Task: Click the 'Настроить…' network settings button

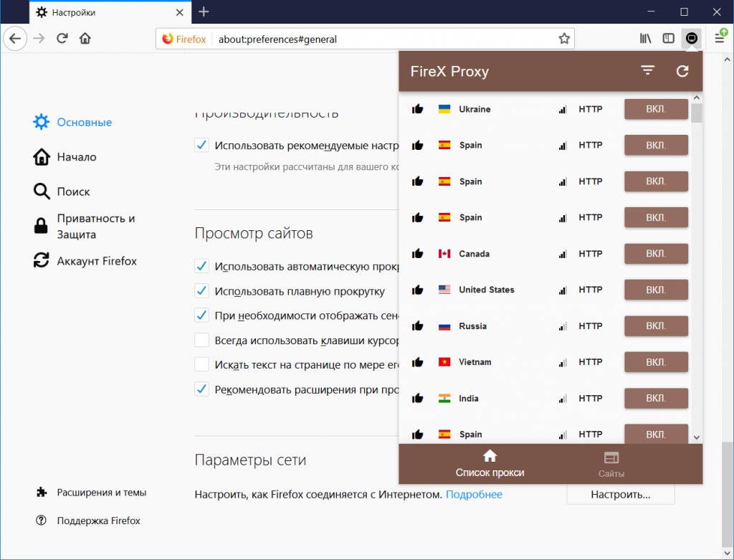Action: (621, 495)
